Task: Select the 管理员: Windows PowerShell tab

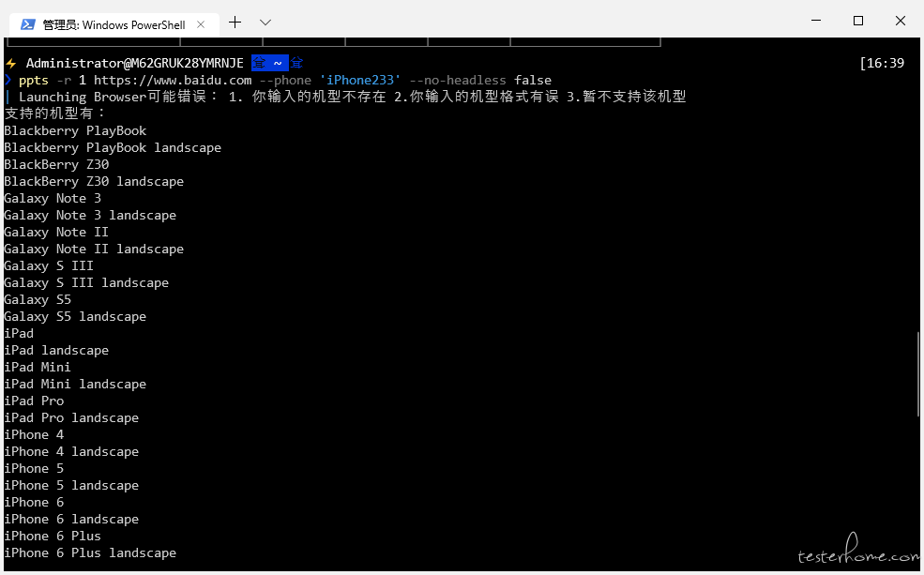Action: [114, 24]
